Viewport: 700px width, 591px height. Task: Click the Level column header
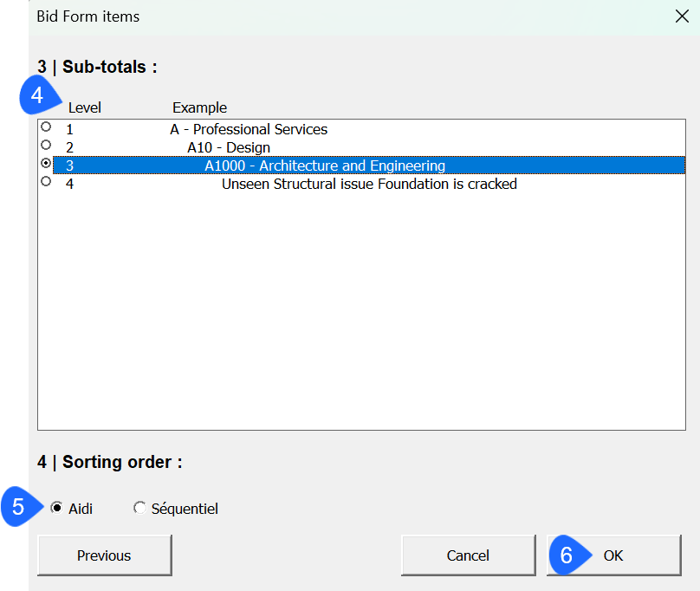coord(84,107)
